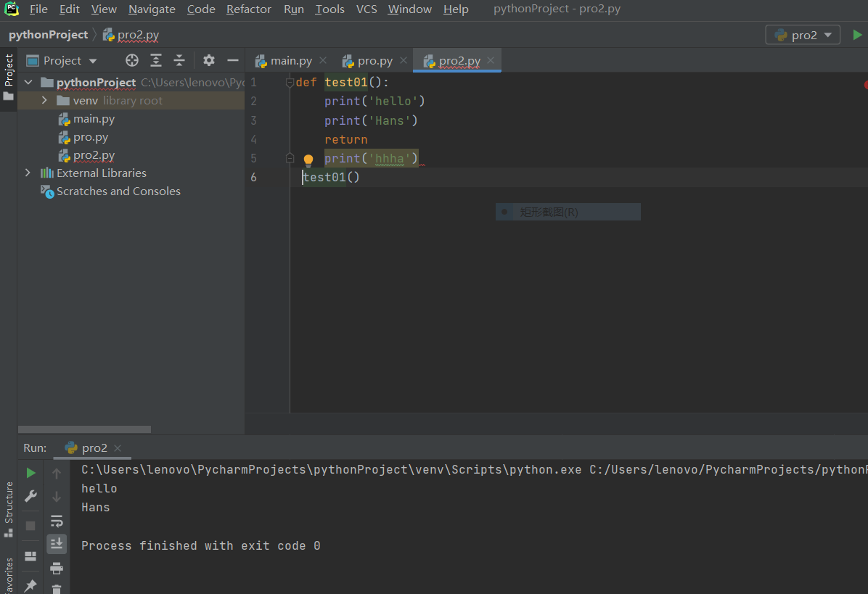Run pro2 with the green play button

(x=857, y=35)
